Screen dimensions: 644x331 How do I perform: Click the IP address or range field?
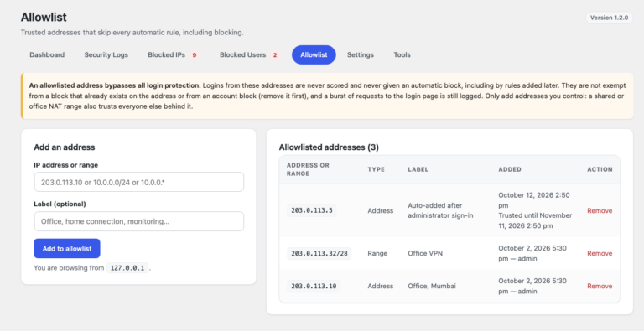pyautogui.click(x=139, y=182)
